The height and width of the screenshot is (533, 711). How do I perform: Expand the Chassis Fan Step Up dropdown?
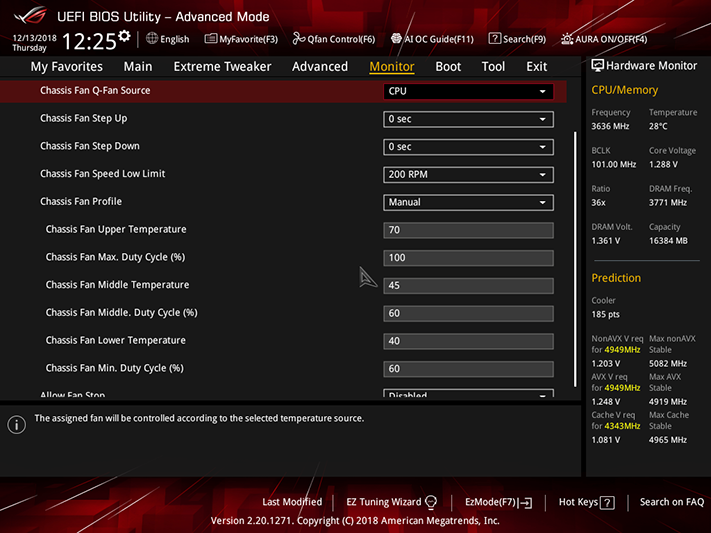[468, 119]
